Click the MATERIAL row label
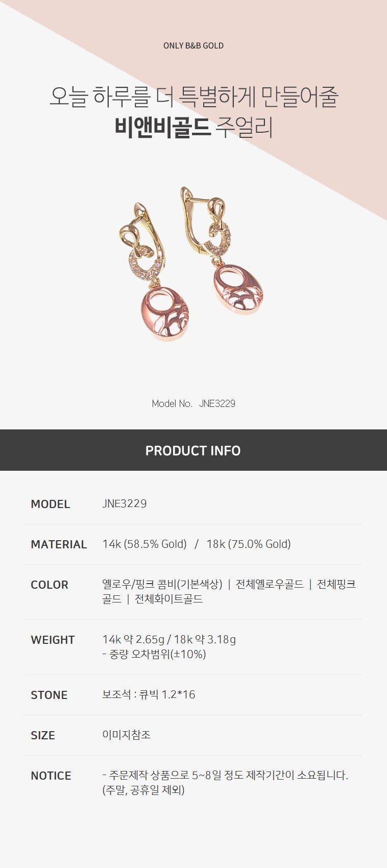Screen dimensions: 387x868 (59, 544)
